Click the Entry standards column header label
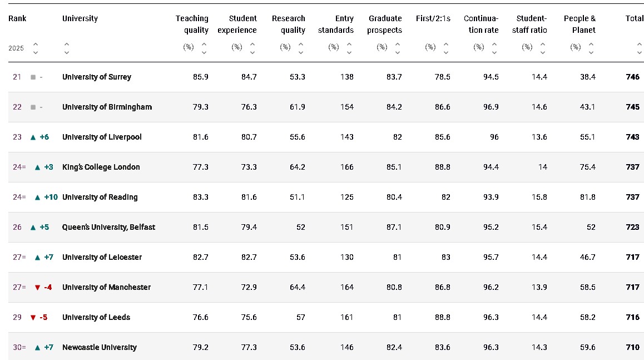 tap(336, 24)
